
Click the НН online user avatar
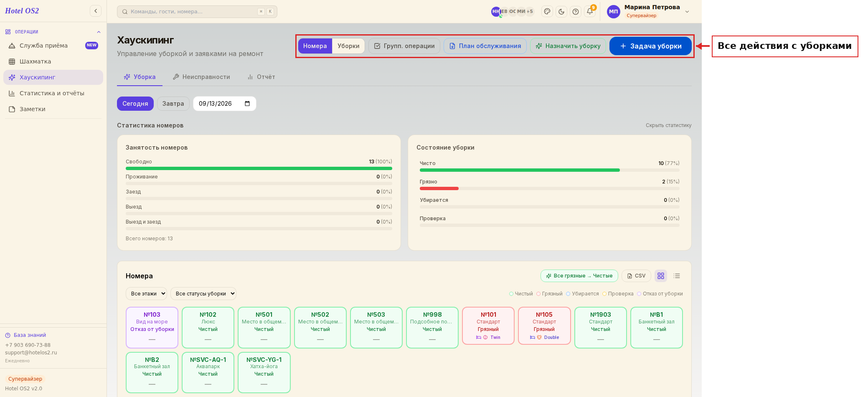pos(496,12)
